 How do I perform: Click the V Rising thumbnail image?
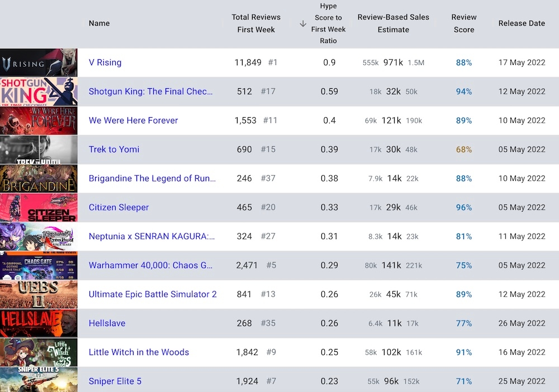(39, 63)
